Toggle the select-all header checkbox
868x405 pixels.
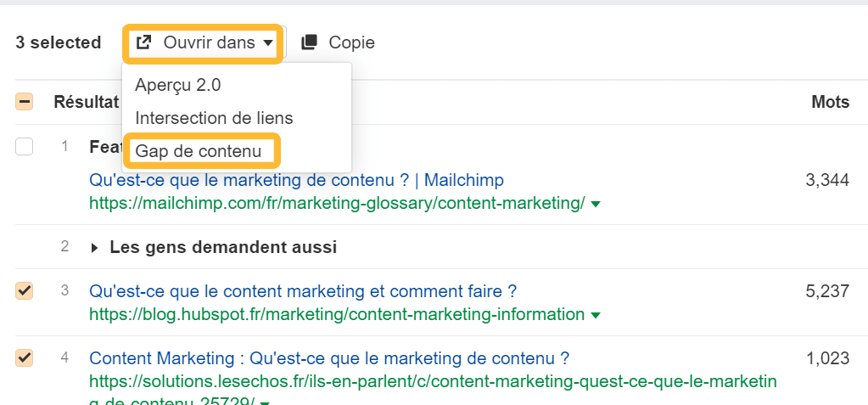pyautogui.click(x=25, y=102)
